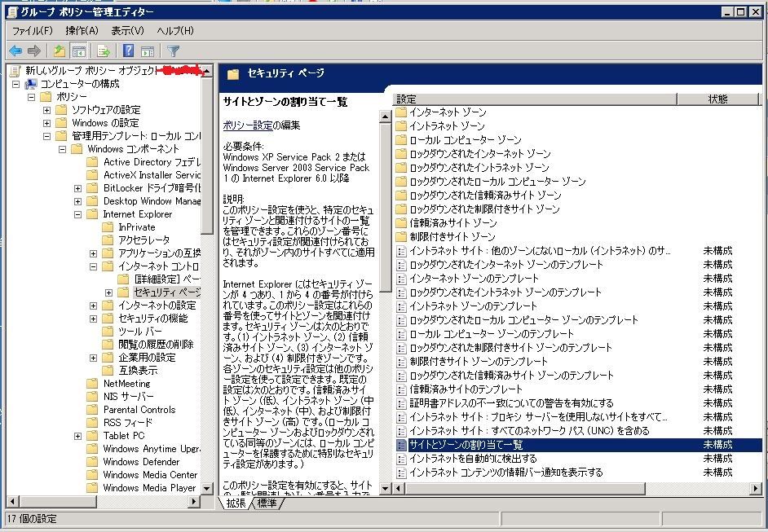Expand the 企業用の設定 node
The width and height of the screenshot is (768, 532).
coord(94,358)
